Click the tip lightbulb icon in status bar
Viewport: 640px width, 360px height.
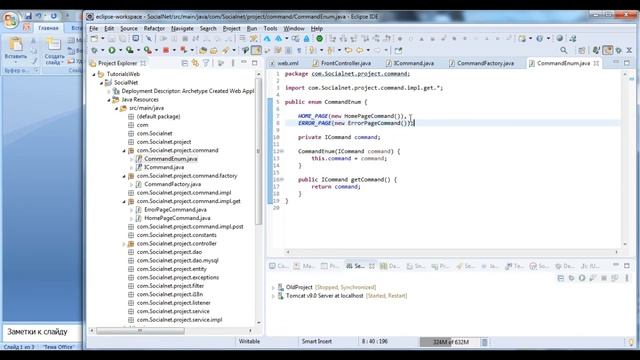[x=631, y=342]
